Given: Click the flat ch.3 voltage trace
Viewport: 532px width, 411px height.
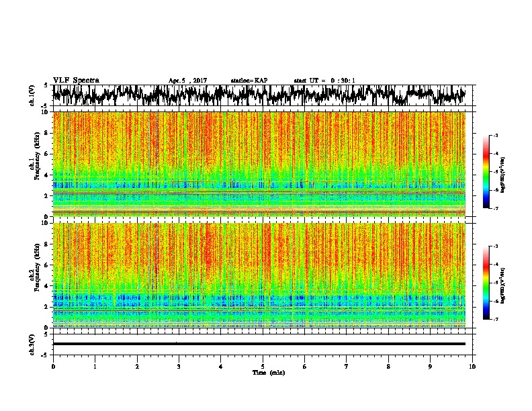Looking at the screenshot, I should [x=259, y=344].
